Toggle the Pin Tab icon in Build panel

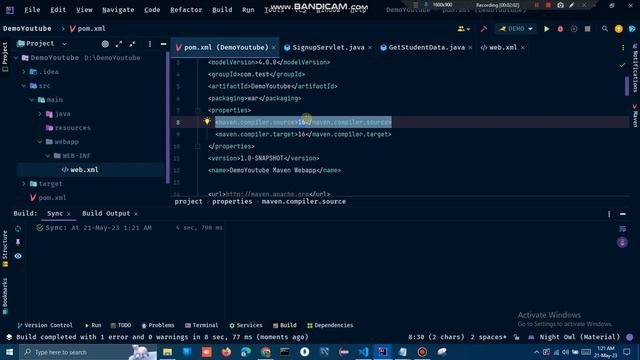click(18, 242)
